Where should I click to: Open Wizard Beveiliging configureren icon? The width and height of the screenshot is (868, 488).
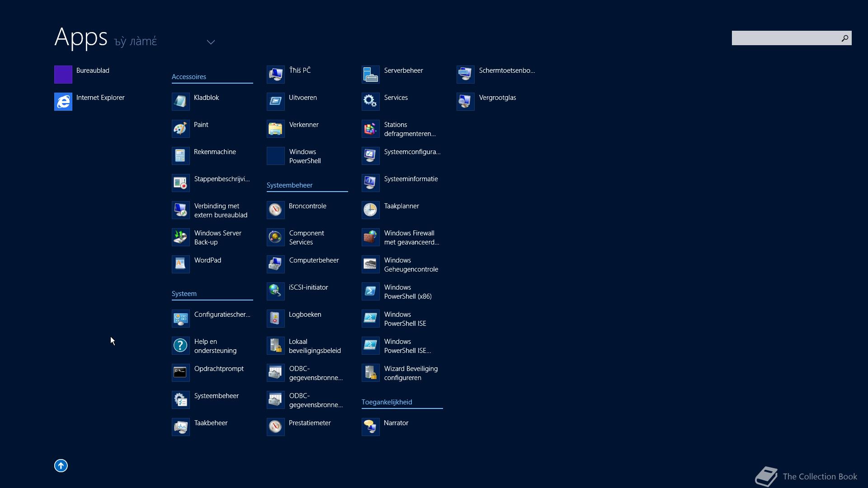pyautogui.click(x=371, y=373)
